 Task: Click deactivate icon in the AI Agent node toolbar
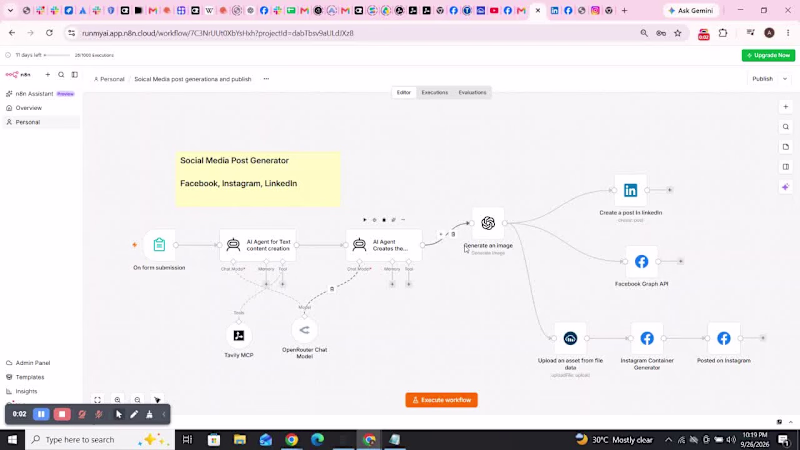pyautogui.click(x=374, y=220)
